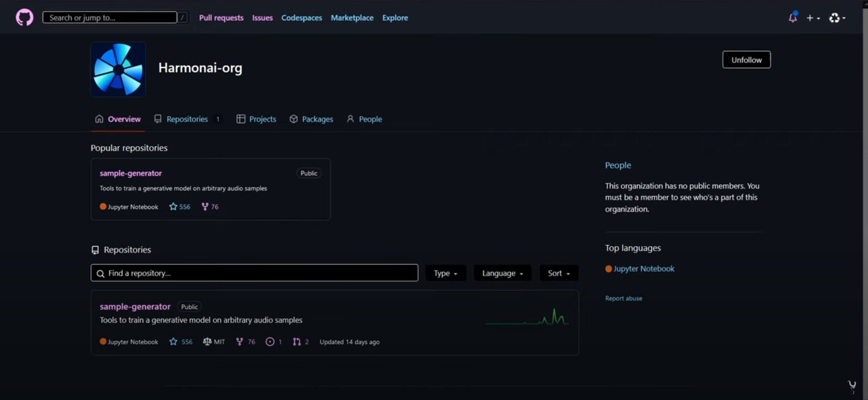Click the Repositories section heading

121,250
